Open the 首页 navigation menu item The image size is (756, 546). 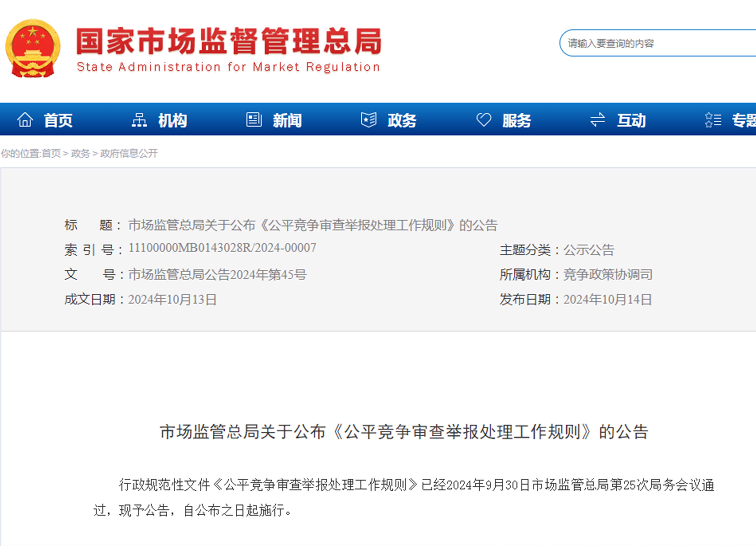point(58,120)
